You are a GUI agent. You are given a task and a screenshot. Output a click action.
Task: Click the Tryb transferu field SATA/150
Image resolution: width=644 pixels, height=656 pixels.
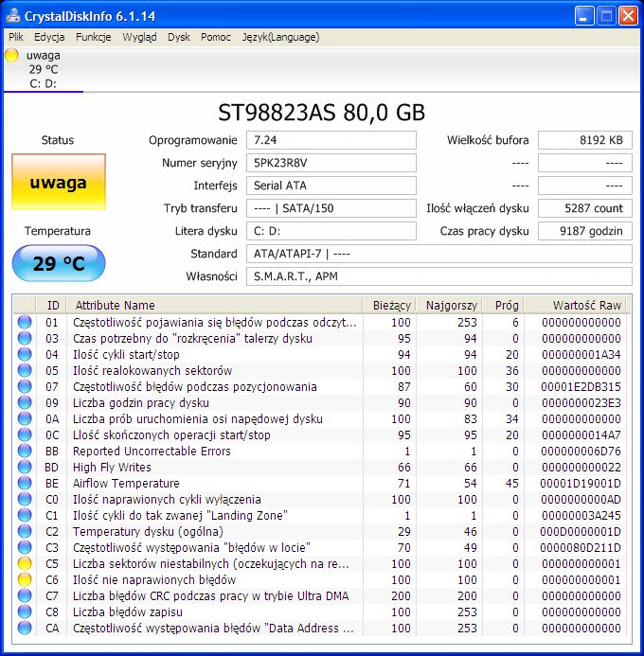point(331,208)
